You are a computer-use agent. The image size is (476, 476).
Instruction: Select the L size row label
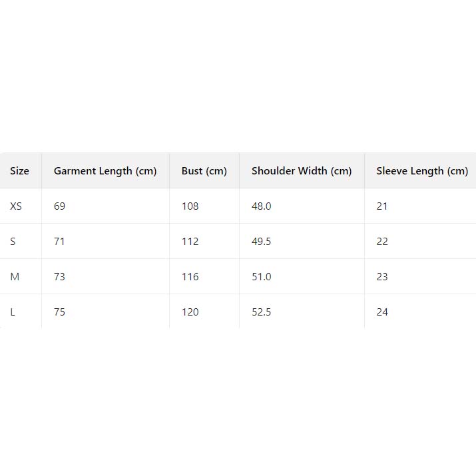click(x=13, y=312)
